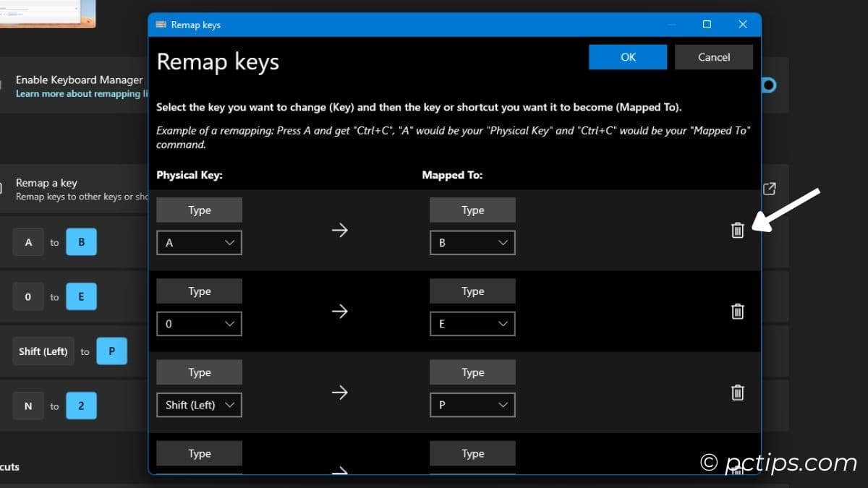
Task: Open the Mapped To dropdown showing B
Action: [472, 243]
